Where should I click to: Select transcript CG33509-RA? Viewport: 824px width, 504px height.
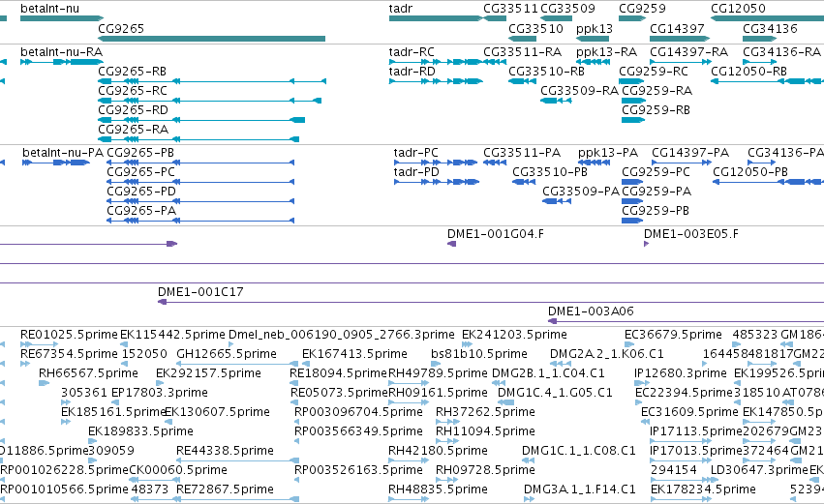556,101
